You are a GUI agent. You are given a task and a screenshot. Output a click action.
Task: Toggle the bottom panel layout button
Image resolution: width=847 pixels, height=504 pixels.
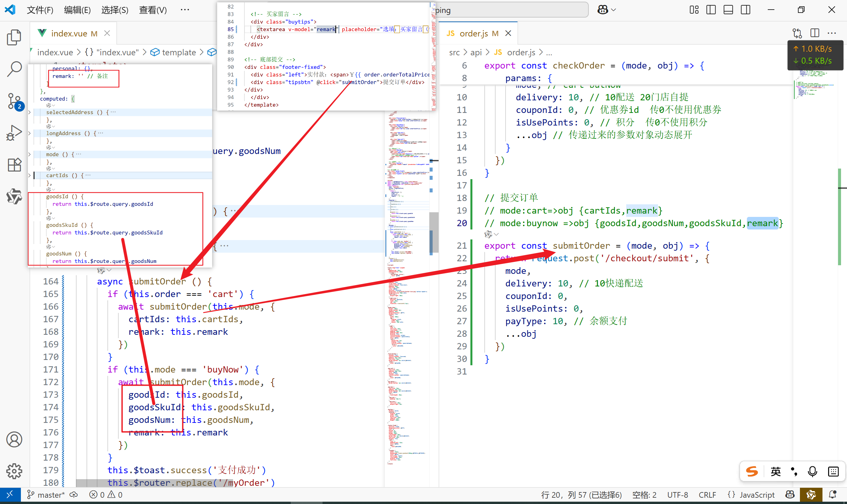tap(728, 10)
